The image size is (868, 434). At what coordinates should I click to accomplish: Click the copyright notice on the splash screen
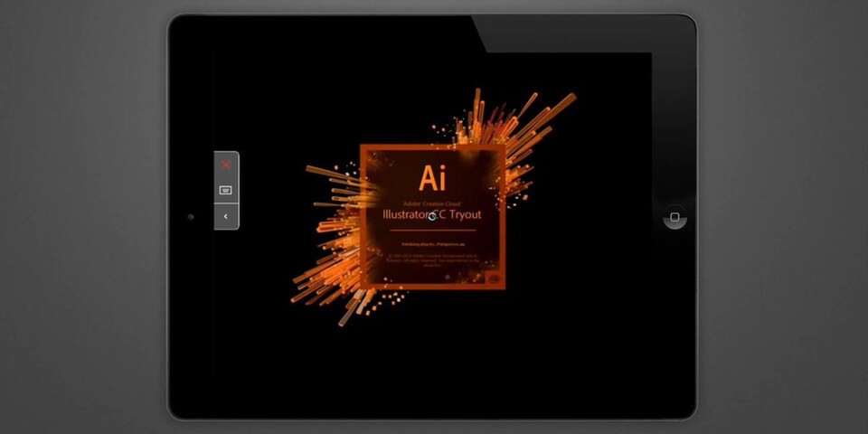click(432, 260)
